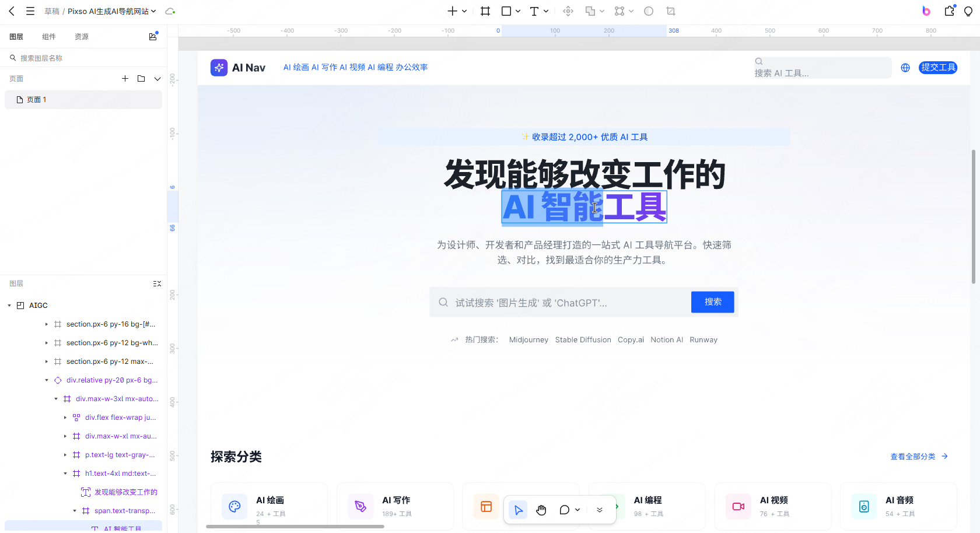Click the share export icon
Image resolution: width=980 pixels, height=533 pixels.
click(x=950, y=11)
